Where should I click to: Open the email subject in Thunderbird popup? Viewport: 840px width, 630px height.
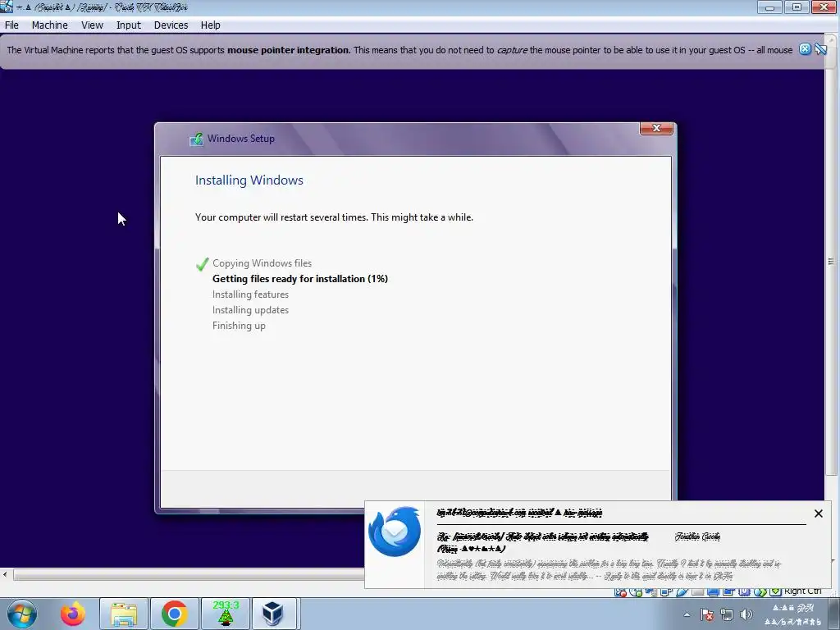(543, 541)
